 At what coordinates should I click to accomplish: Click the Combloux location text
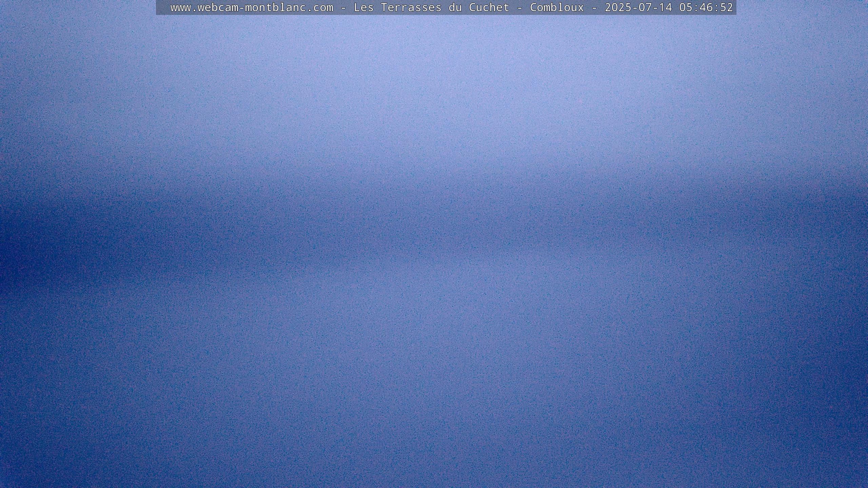[557, 7]
